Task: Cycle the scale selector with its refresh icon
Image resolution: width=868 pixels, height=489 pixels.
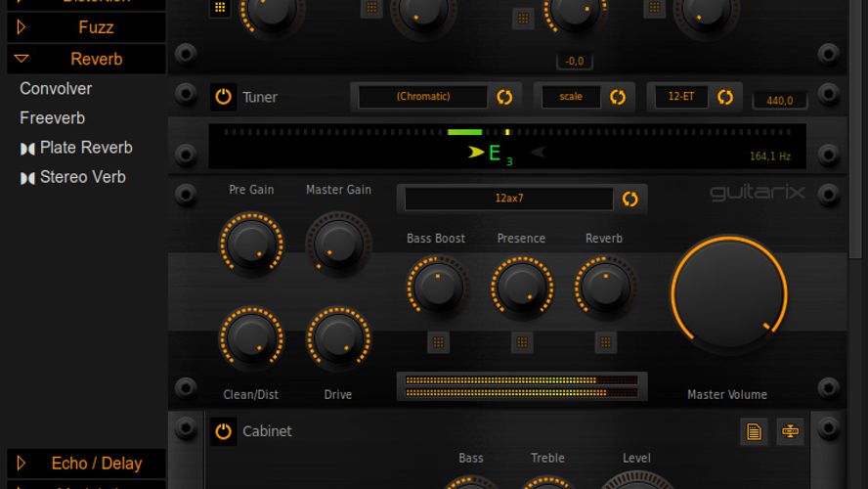Action: tap(618, 97)
